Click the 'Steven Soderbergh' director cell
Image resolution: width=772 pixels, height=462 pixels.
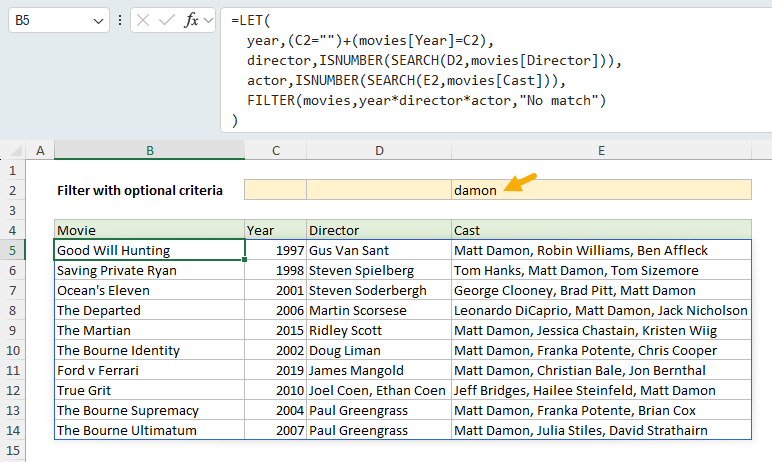coord(379,290)
